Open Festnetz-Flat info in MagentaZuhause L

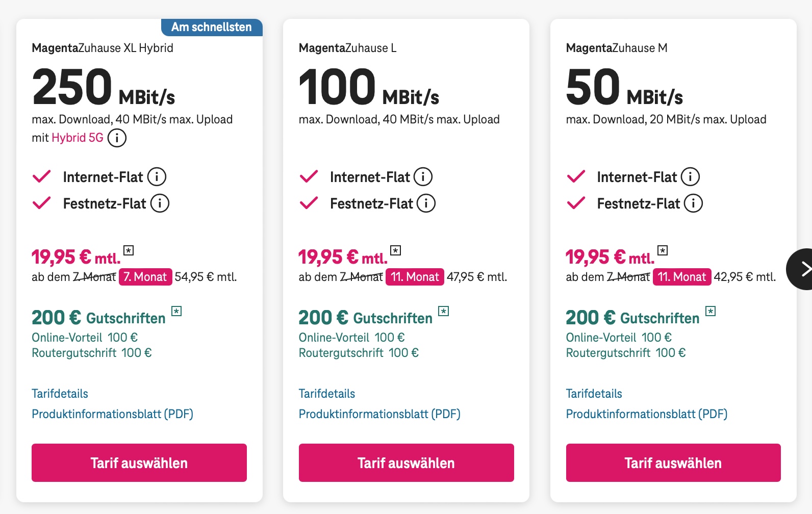coord(426,203)
